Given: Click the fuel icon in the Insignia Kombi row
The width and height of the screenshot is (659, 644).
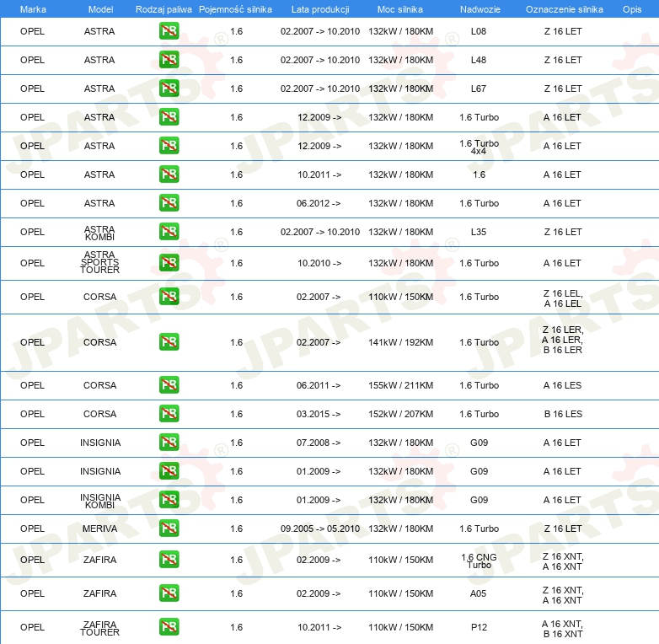Looking at the screenshot, I should 169,500.
